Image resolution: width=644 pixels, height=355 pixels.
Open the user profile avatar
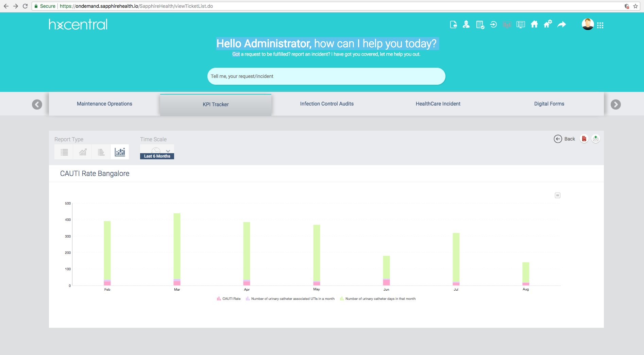588,24
